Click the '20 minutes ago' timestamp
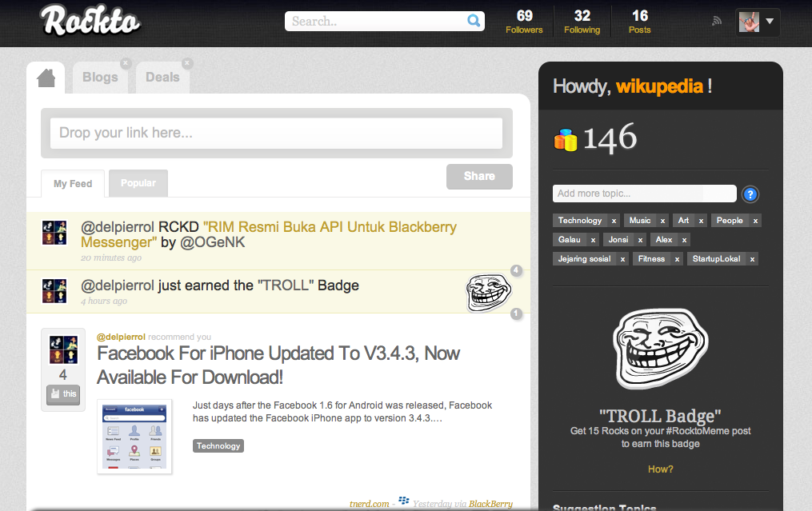 111,257
